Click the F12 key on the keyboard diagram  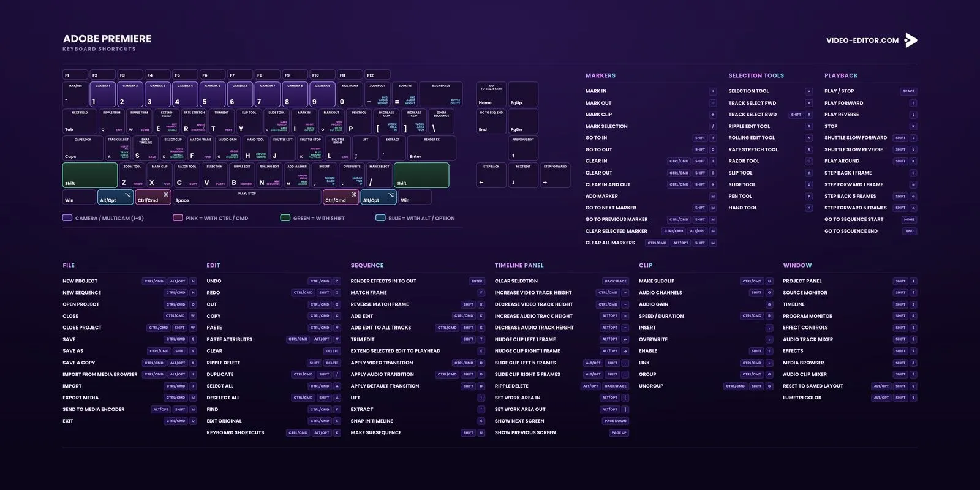tap(378, 75)
